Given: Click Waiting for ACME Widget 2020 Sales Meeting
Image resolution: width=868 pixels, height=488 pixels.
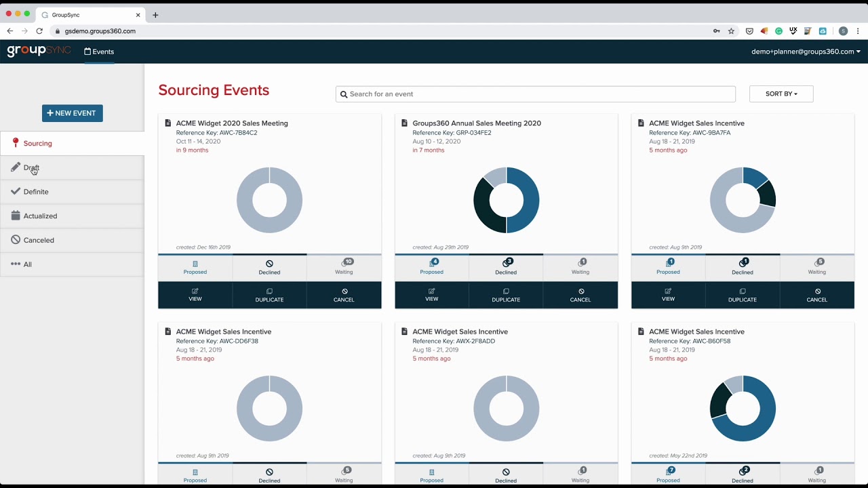Looking at the screenshot, I should (x=344, y=268).
